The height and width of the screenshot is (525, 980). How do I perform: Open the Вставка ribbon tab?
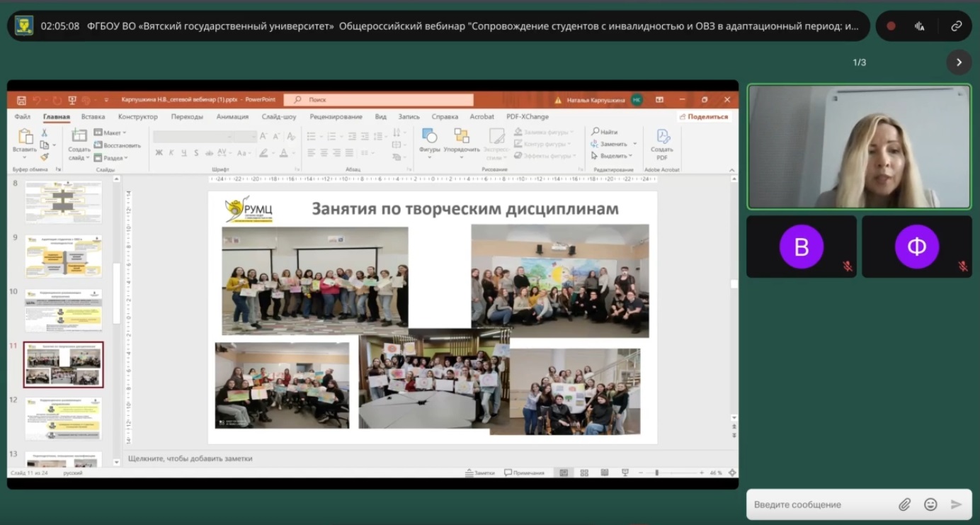93,116
